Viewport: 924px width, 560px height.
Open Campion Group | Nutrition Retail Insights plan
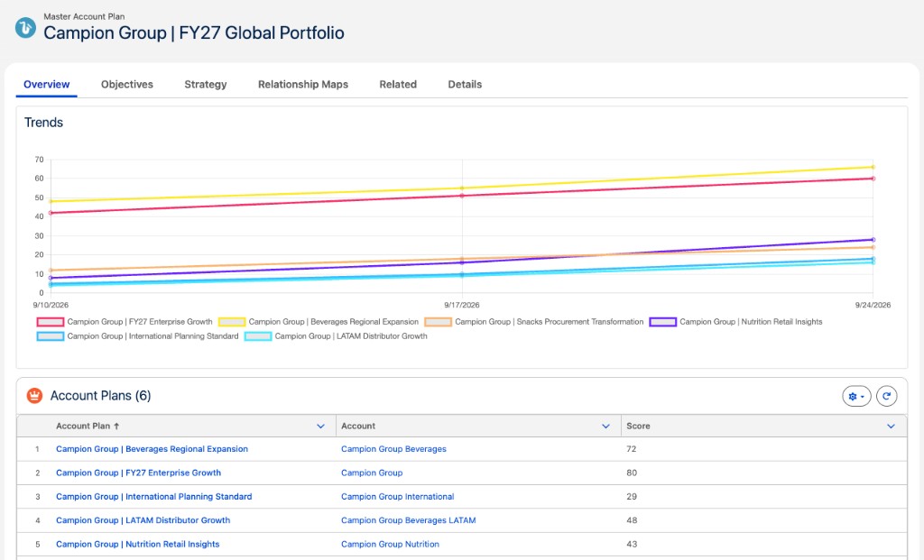point(138,544)
